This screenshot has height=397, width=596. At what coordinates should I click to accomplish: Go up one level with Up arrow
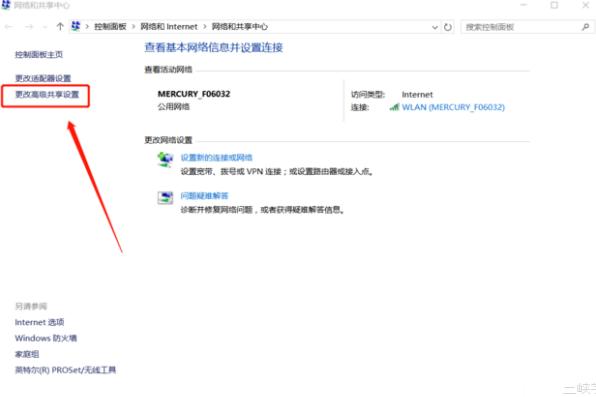(x=60, y=27)
